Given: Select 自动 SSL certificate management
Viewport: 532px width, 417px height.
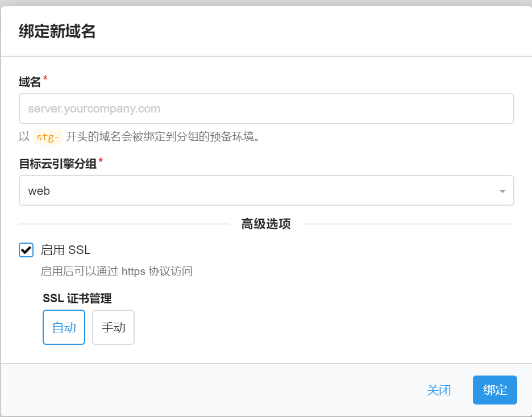Looking at the screenshot, I should pyautogui.click(x=64, y=327).
